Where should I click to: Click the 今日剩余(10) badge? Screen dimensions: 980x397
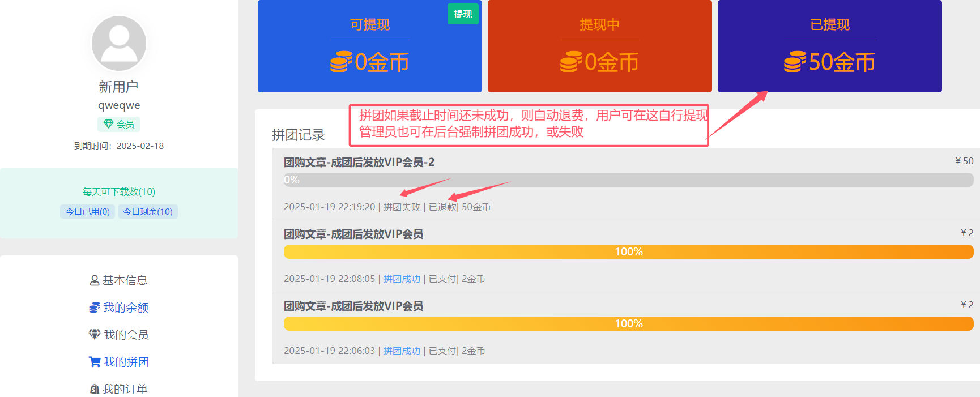pyautogui.click(x=148, y=212)
